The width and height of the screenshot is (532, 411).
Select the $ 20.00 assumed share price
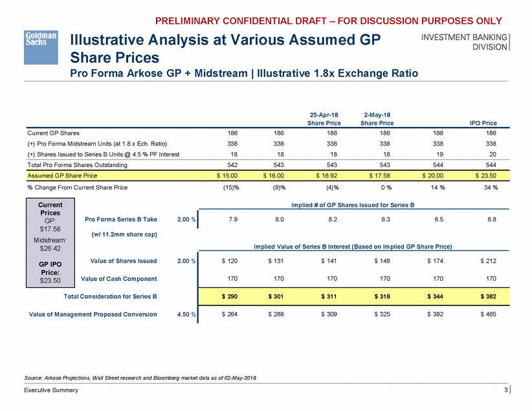[432, 175]
